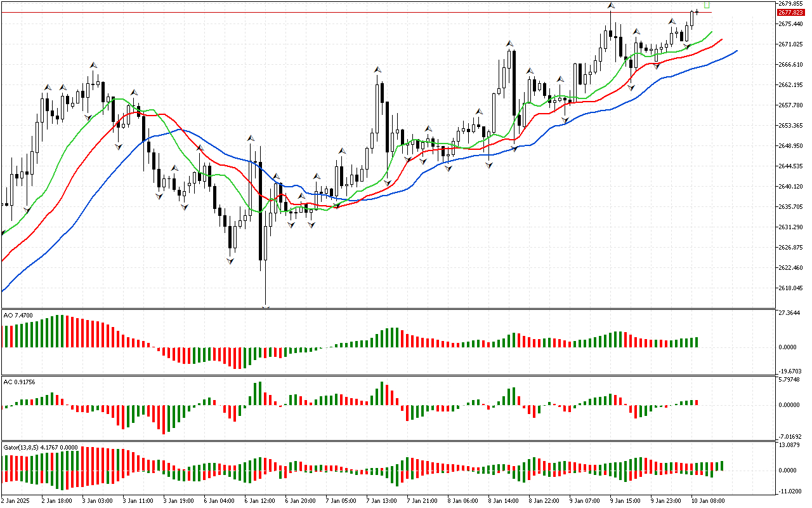Image resolution: width=812 pixels, height=508 pixels.
Task: Click the 8 Jan 06:00 time label
Action: pyautogui.click(x=464, y=500)
